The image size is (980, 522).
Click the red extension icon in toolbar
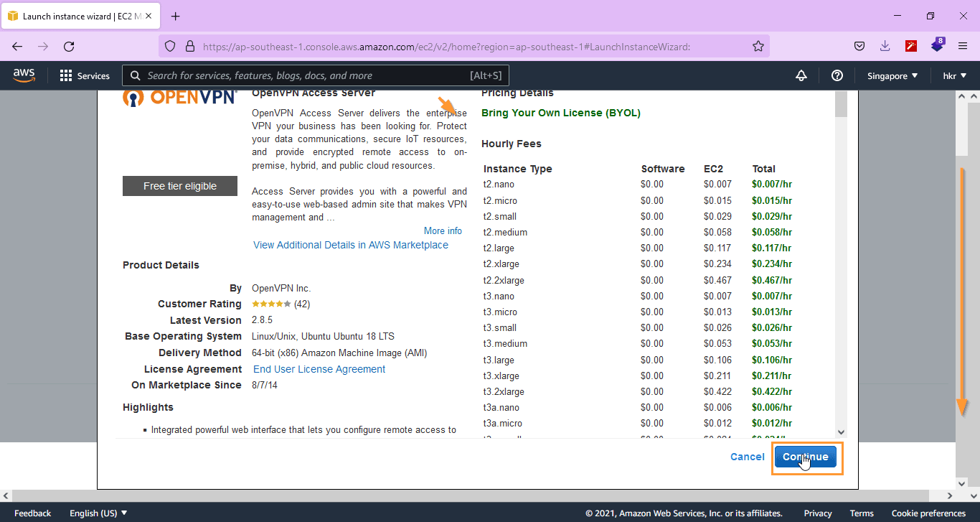(x=911, y=46)
